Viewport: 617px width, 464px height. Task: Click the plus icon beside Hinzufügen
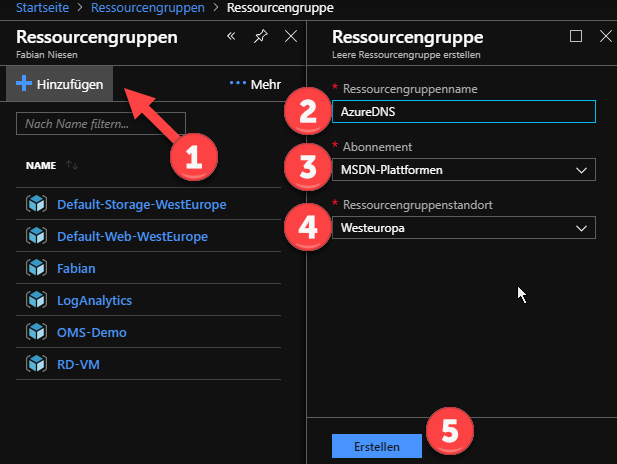click(24, 83)
